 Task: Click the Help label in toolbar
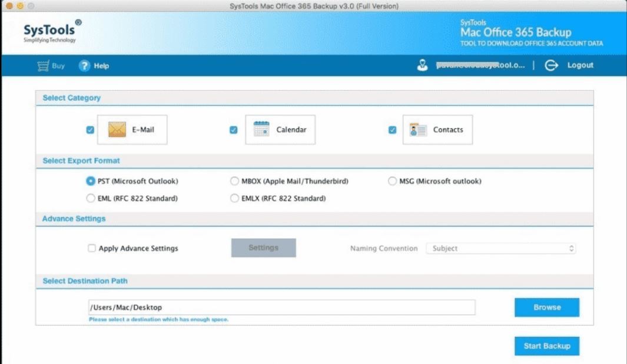click(101, 66)
